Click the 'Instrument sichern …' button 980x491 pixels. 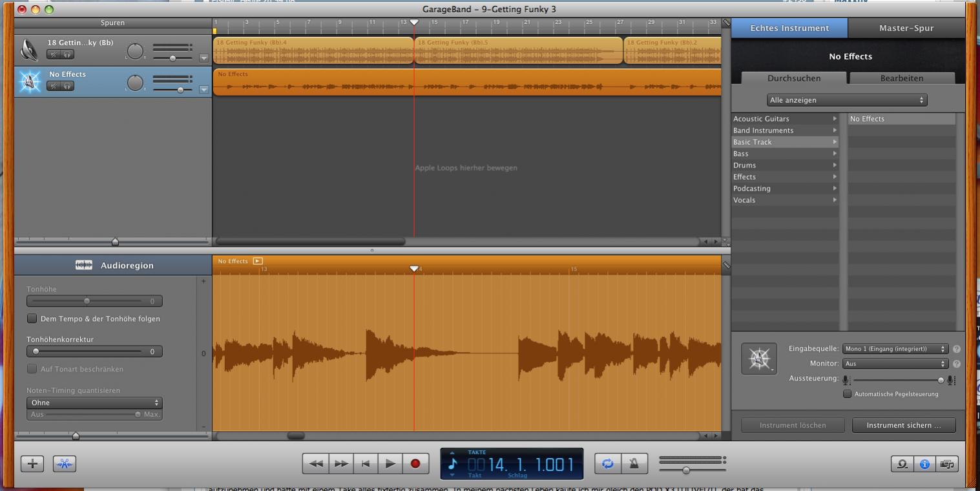point(903,425)
